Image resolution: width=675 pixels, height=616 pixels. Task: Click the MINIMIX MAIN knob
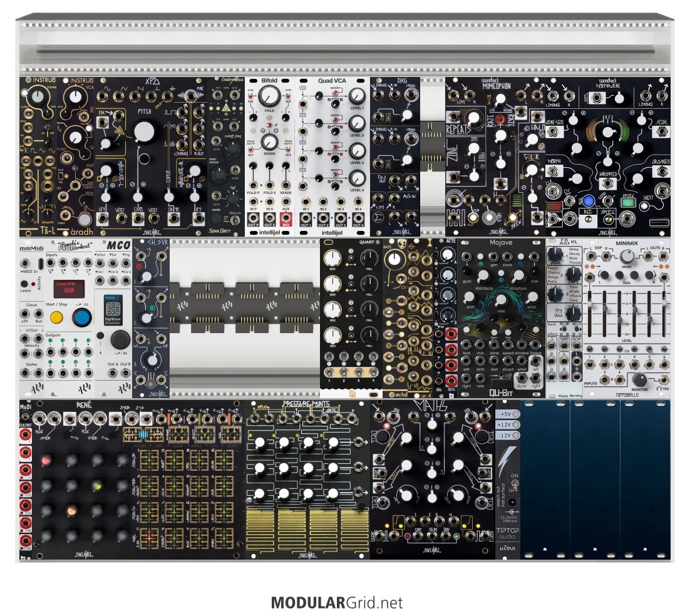627,257
